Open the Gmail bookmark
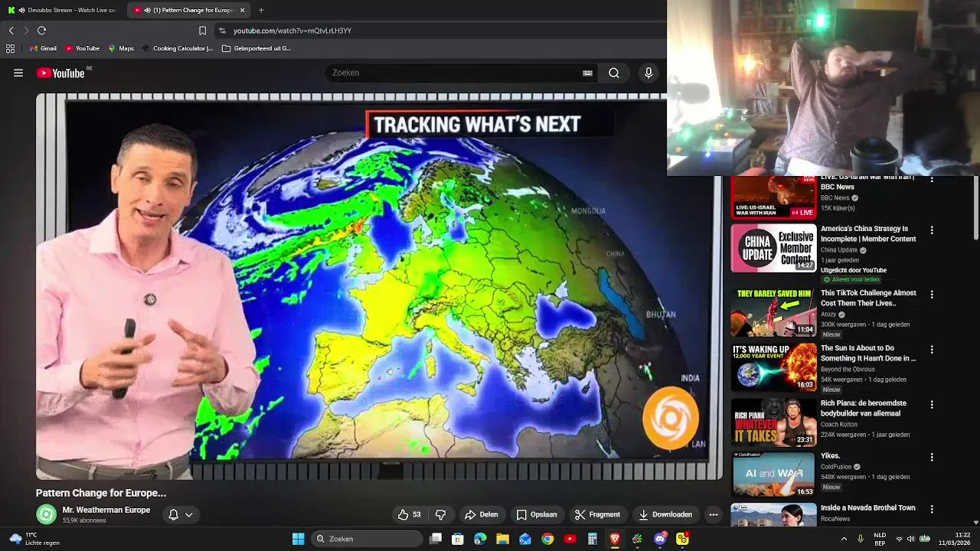Image resolution: width=980 pixels, height=551 pixels. click(43, 48)
